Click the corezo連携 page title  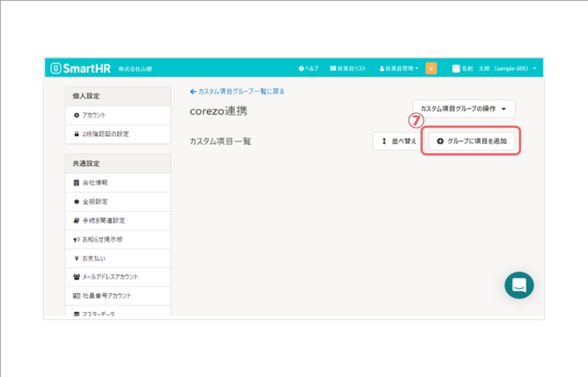point(219,111)
